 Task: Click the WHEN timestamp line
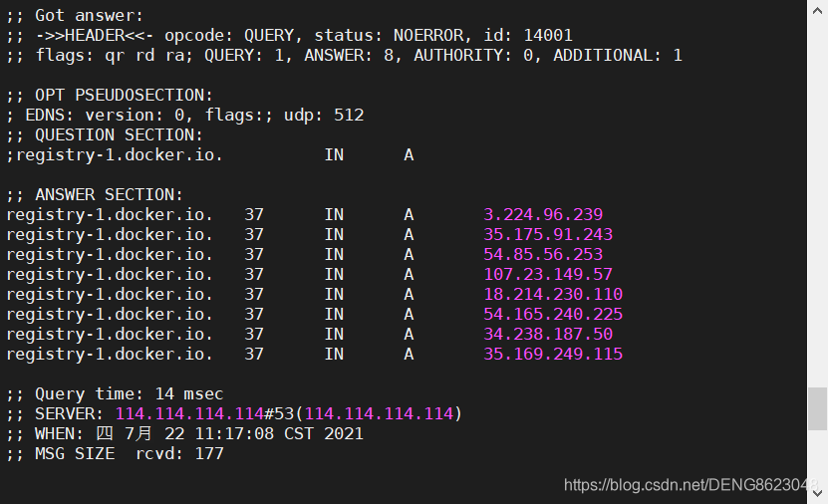tap(184, 434)
